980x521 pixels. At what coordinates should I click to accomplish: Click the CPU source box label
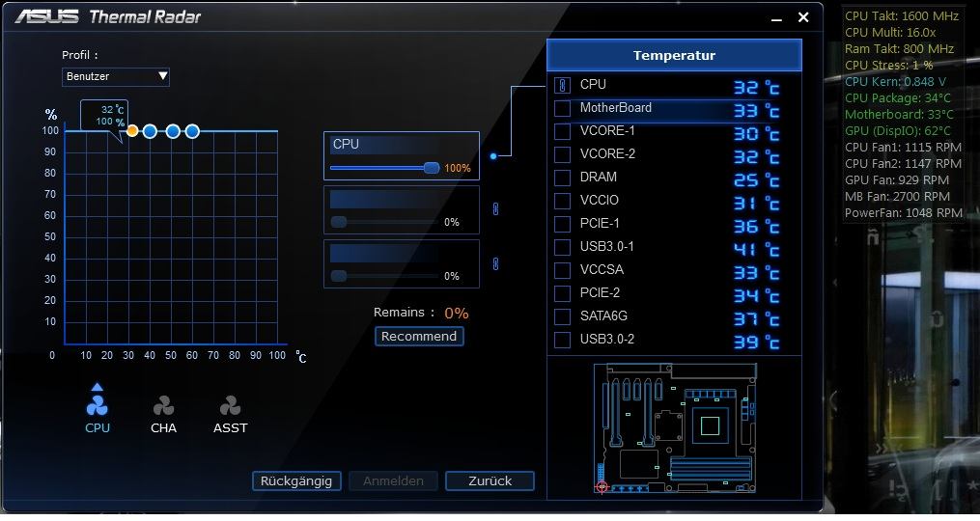coord(346,145)
